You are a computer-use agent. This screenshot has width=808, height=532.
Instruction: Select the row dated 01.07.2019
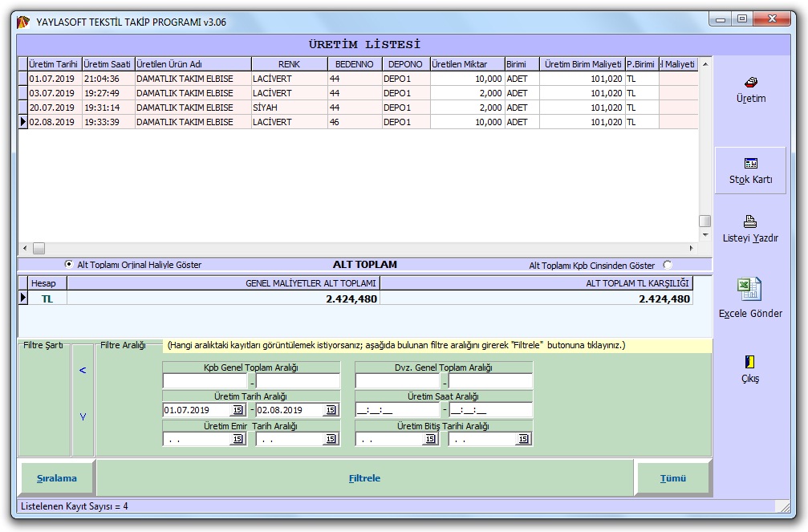click(358, 79)
